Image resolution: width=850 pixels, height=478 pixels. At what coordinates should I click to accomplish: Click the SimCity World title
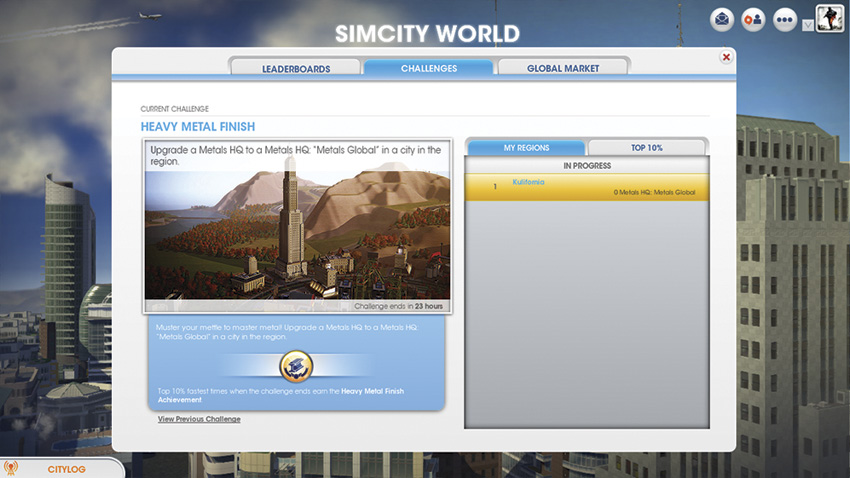427,34
